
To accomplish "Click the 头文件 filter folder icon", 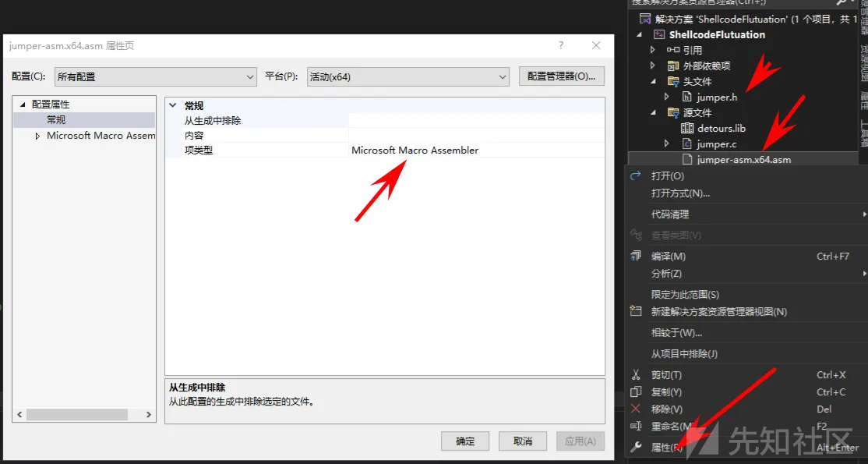I will coord(673,81).
